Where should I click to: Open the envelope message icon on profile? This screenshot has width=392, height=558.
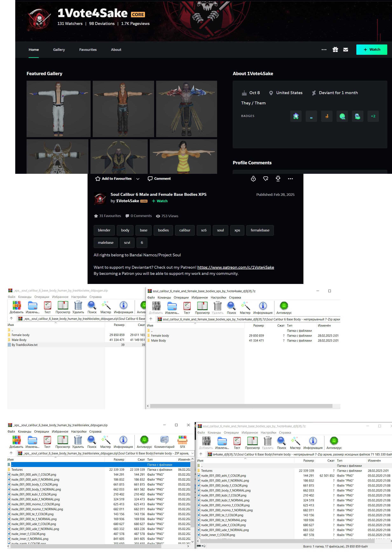(346, 50)
